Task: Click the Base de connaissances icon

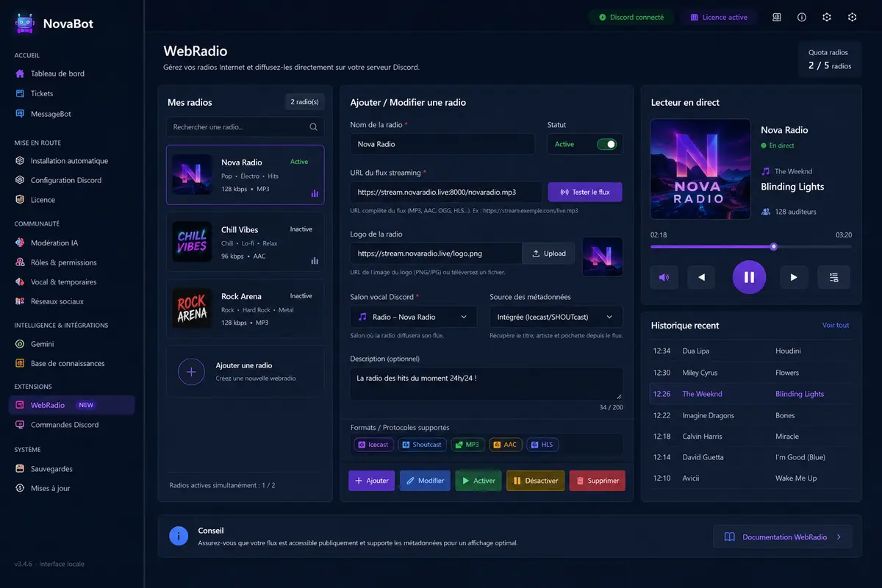Action: [x=21, y=363]
